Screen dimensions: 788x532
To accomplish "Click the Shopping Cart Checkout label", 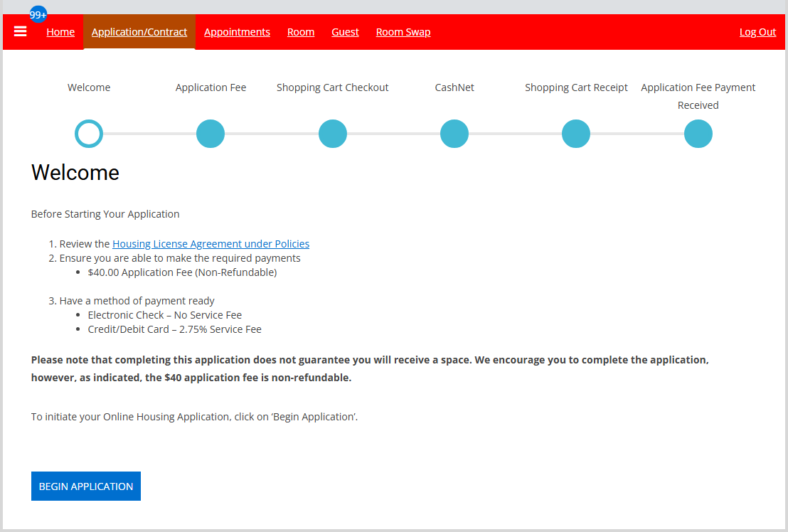I will tap(333, 87).
